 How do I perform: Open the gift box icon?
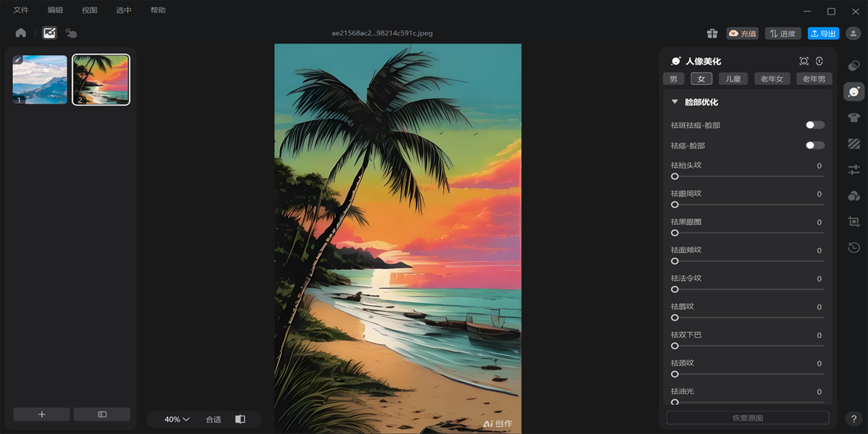click(x=712, y=33)
